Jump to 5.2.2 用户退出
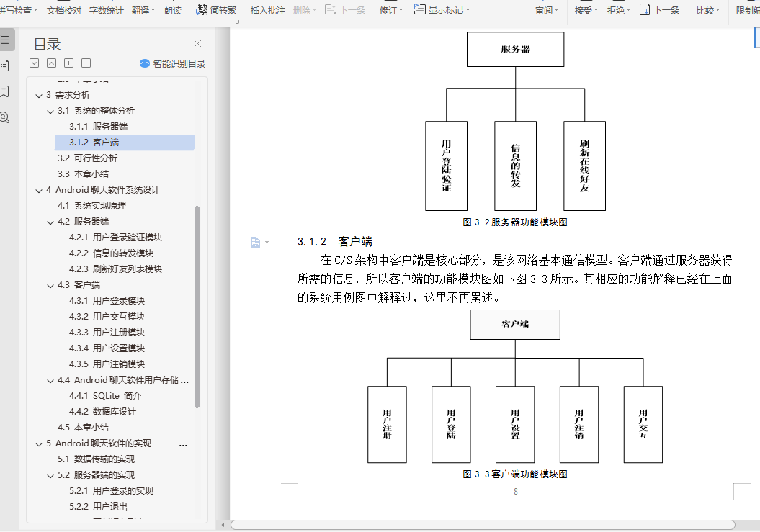760x532 pixels. (x=98, y=507)
